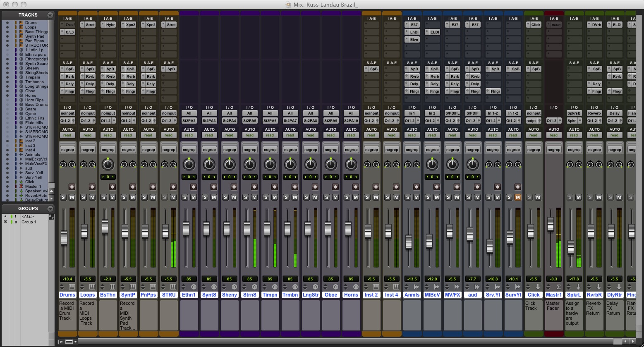Solo the Anmls track

pos(408,197)
